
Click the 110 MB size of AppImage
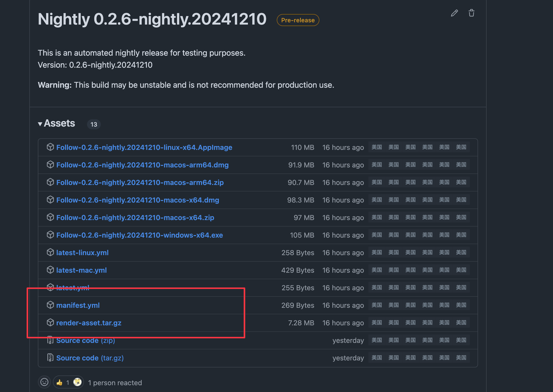click(x=303, y=147)
